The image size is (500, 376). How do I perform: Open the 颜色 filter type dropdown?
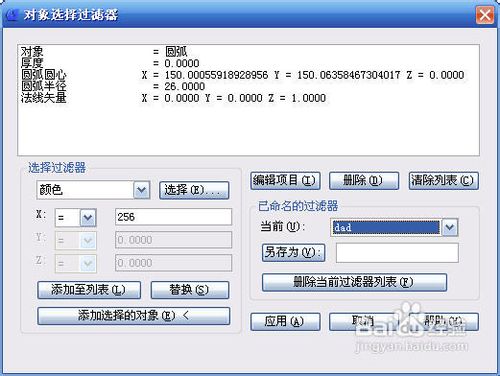pos(142,190)
